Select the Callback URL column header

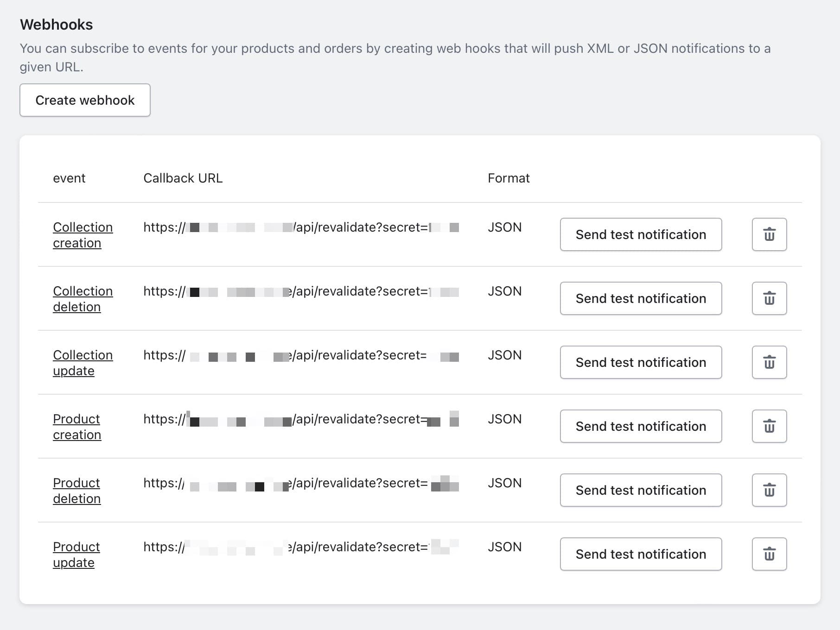[183, 178]
